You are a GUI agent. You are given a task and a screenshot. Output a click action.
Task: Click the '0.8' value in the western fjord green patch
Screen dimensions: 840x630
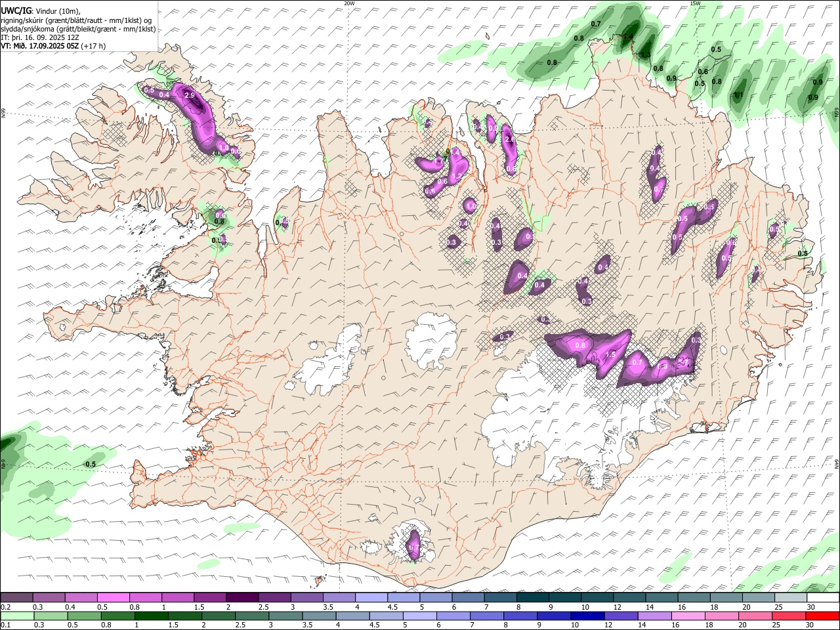pyautogui.click(x=219, y=222)
